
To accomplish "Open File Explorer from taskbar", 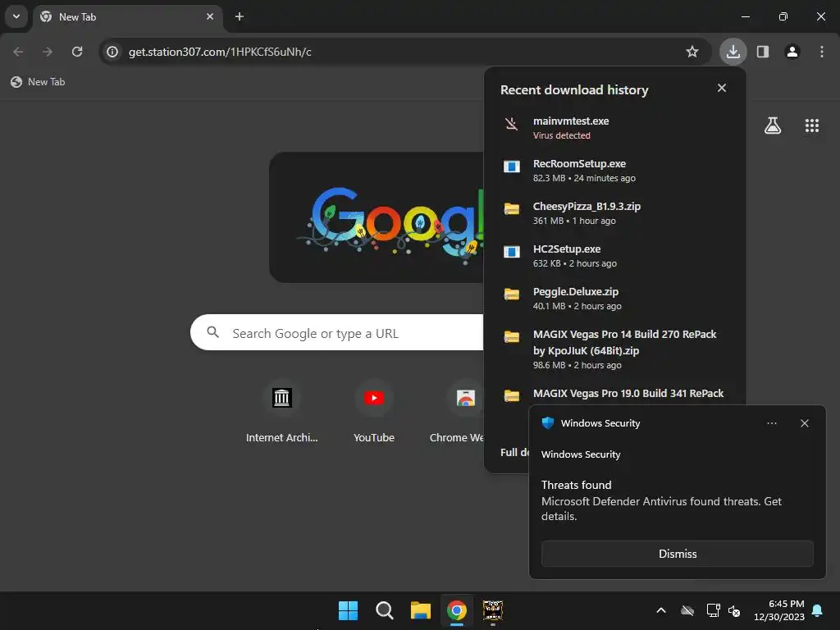I will [421, 610].
